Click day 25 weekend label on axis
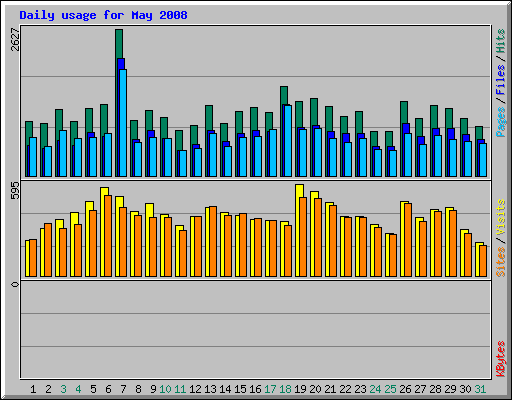Screen dimensions: 512x400 pyautogui.click(x=390, y=389)
